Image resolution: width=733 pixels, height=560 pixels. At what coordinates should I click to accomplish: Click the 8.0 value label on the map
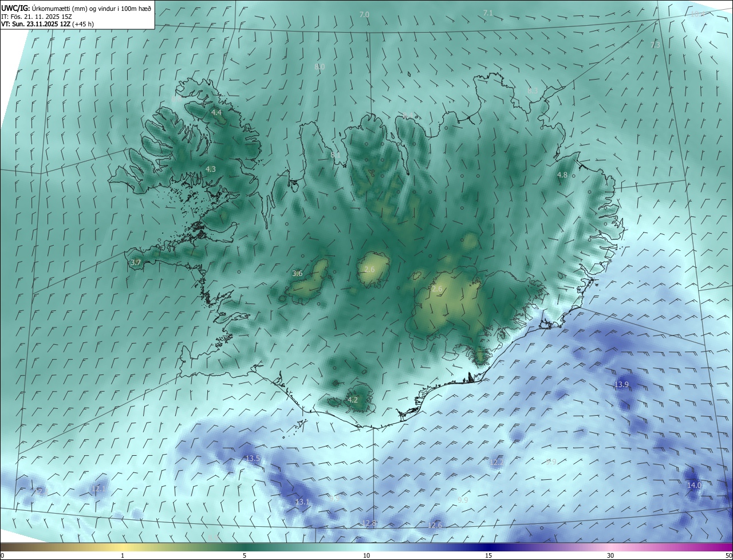tap(320, 67)
